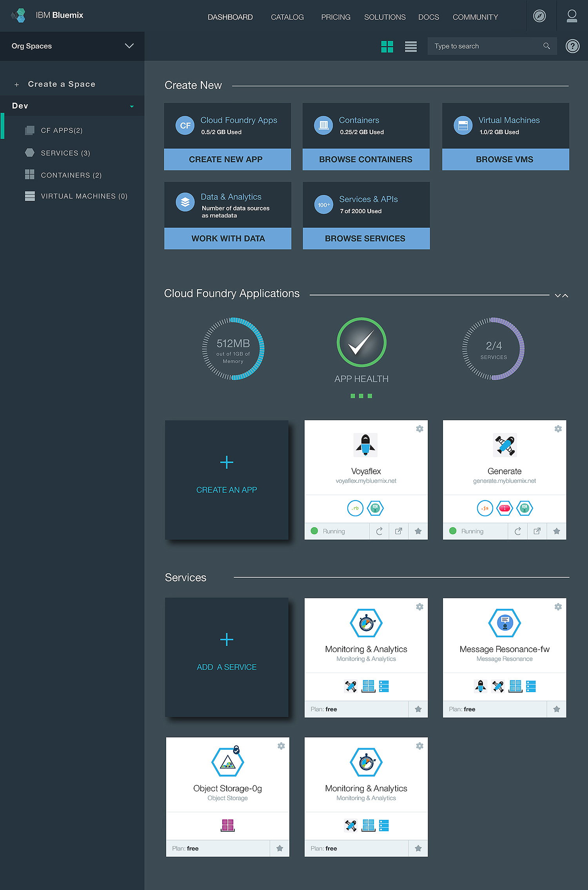Click the Virtual Machines circle icon

pos(463,125)
